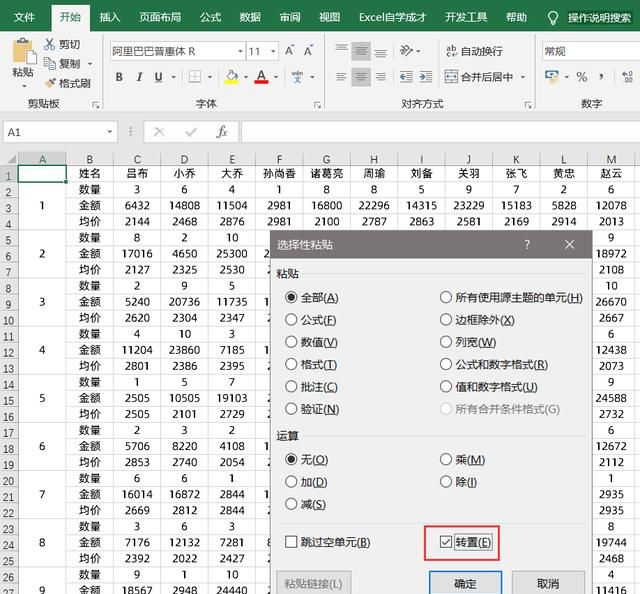This screenshot has width=640, height=594.
Task: Click the Cut (剪切) scissors icon
Action: pos(49,44)
